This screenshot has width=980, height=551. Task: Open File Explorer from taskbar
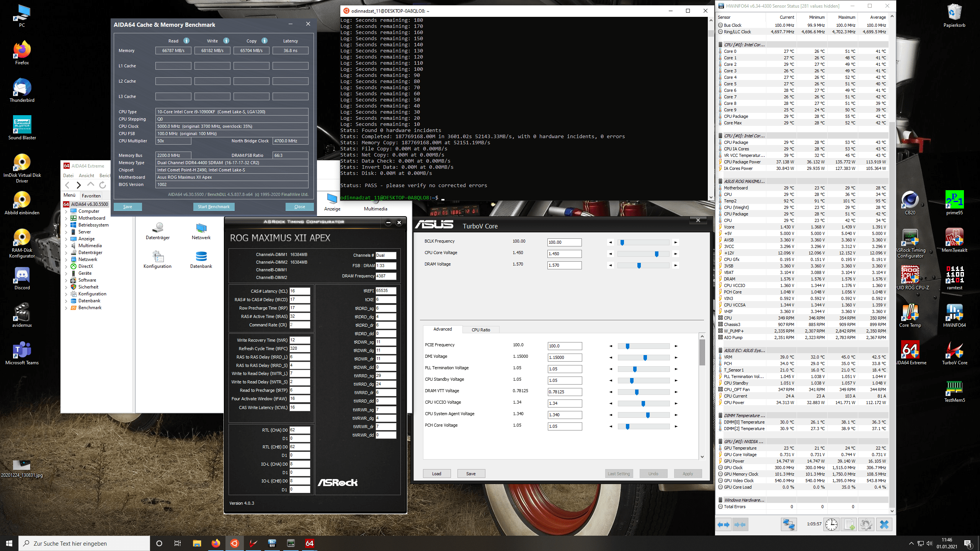click(x=197, y=543)
